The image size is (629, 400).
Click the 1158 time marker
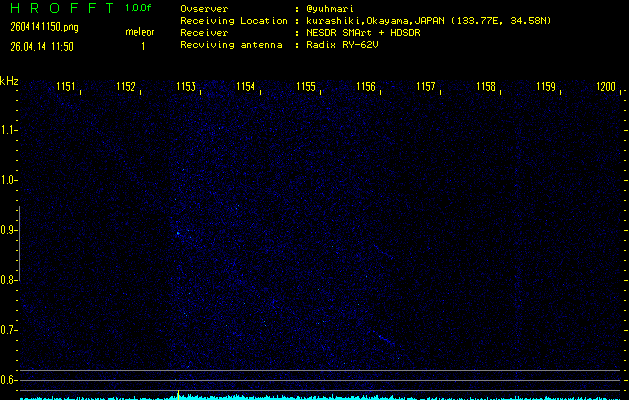(486, 87)
